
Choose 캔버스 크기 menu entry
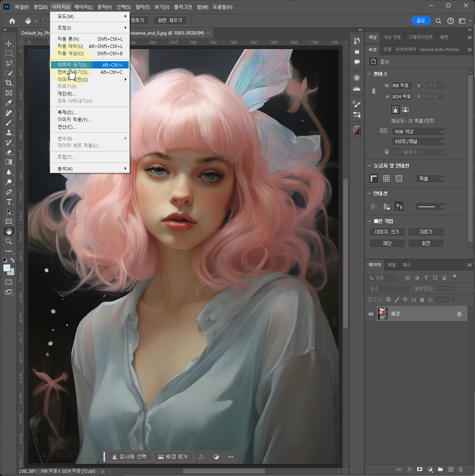pos(90,72)
